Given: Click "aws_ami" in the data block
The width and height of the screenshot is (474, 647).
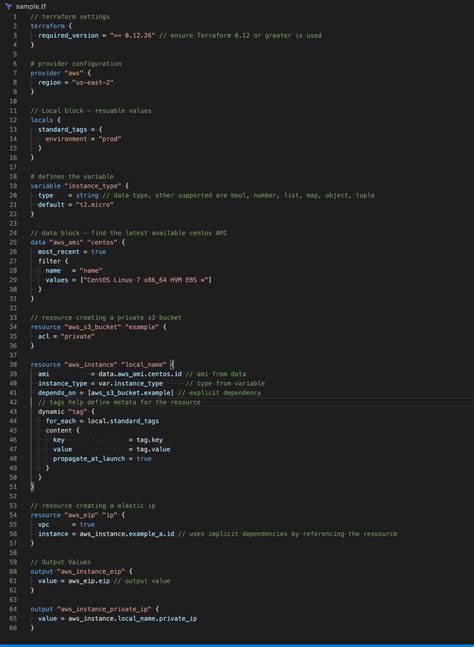Looking at the screenshot, I should (66, 242).
